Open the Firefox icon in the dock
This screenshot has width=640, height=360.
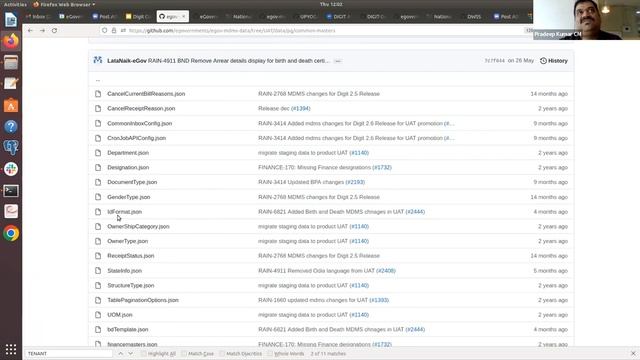[11, 41]
